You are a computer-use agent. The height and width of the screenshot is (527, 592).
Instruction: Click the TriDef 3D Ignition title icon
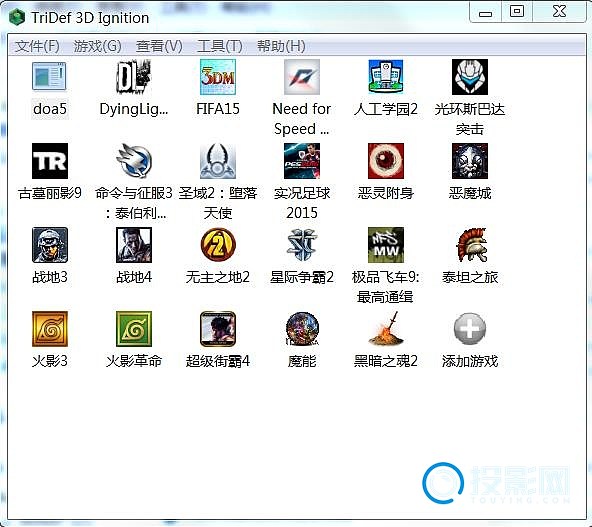point(17,17)
